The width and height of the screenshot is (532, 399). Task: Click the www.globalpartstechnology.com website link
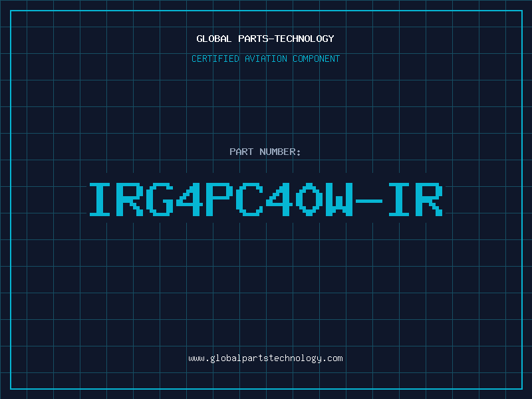(265, 358)
